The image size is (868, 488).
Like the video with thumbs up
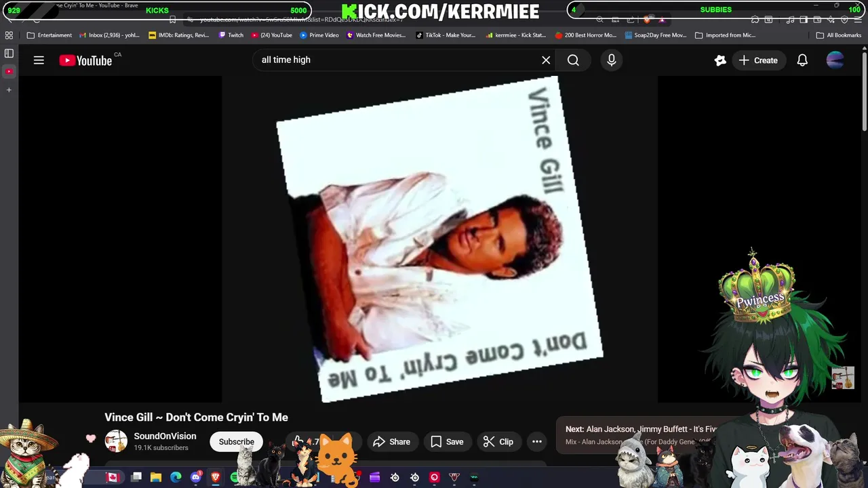tap(298, 442)
